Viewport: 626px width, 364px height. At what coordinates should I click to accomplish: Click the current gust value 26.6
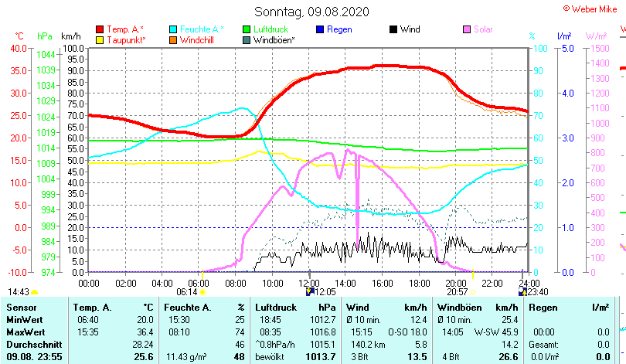pos(509,357)
